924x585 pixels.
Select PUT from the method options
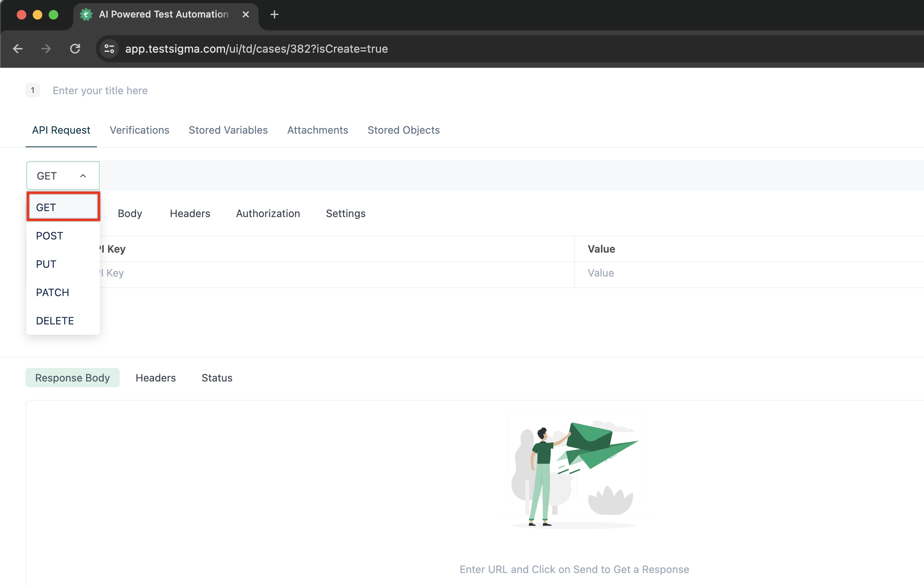click(46, 264)
